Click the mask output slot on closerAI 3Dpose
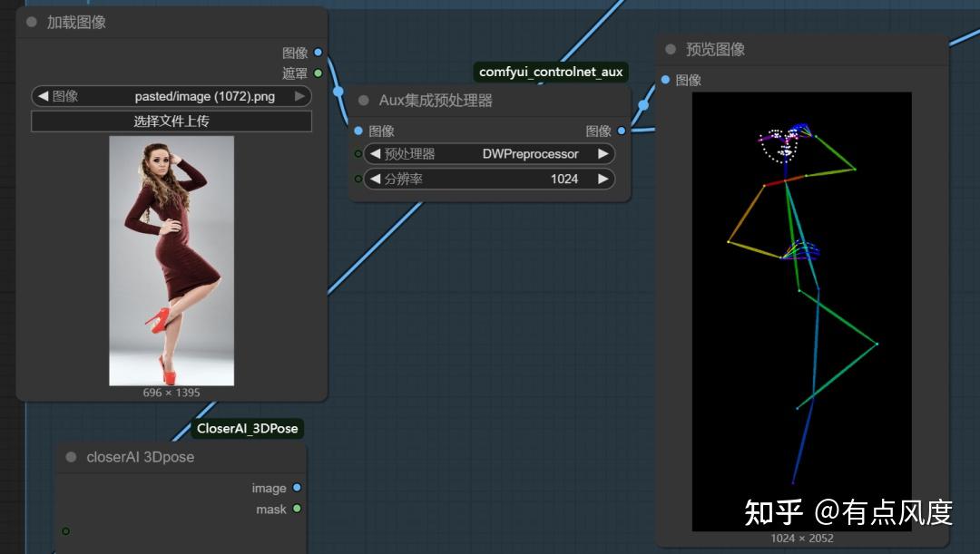Viewport: 980px width, 554px height. pos(298,510)
